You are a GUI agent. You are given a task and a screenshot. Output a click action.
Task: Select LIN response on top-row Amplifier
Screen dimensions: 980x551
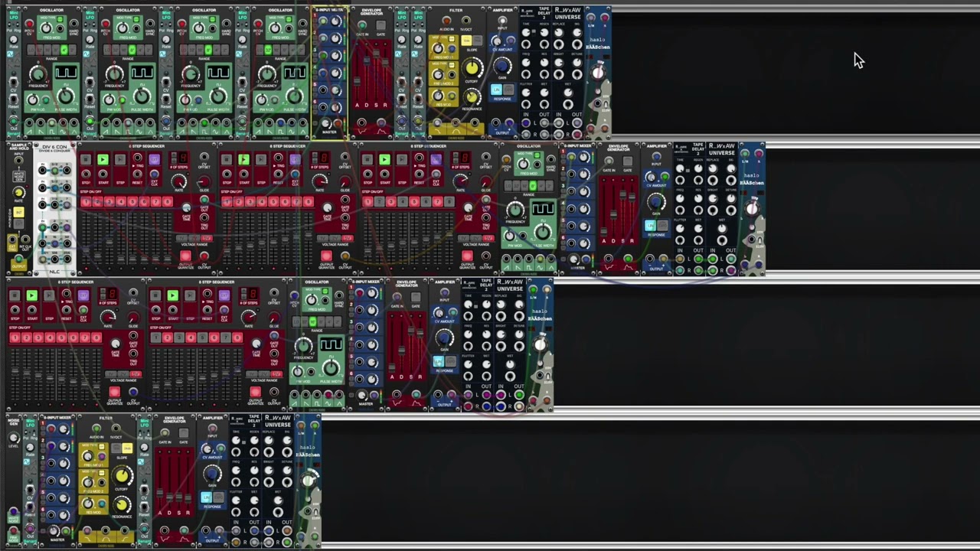tap(496, 90)
